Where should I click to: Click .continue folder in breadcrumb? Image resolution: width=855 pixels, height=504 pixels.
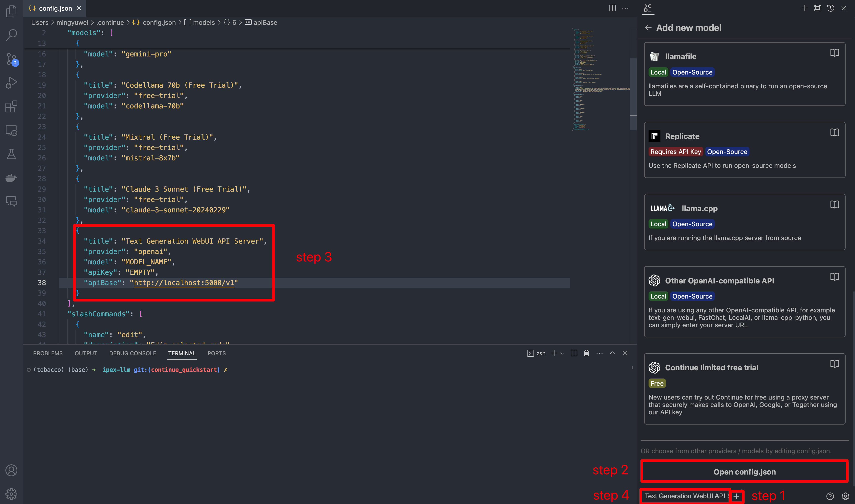pos(110,23)
